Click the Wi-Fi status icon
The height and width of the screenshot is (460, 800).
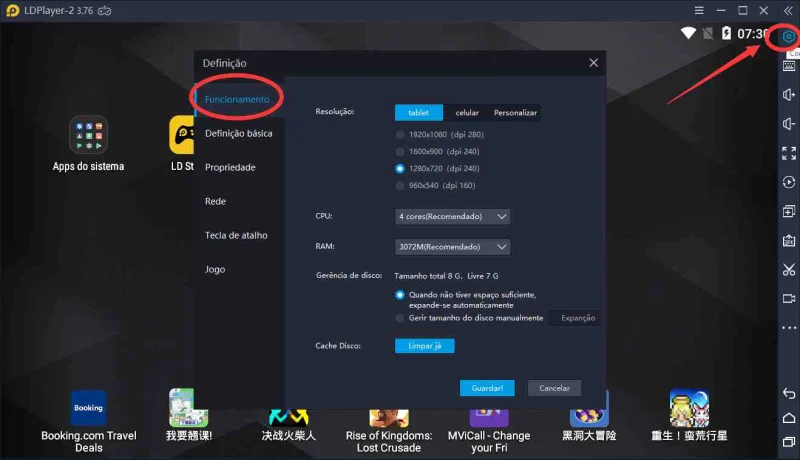click(x=688, y=34)
